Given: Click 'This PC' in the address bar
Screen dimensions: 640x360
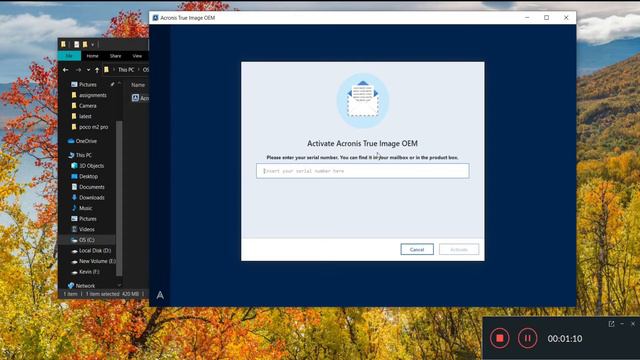Looking at the screenshot, I should point(126,70).
